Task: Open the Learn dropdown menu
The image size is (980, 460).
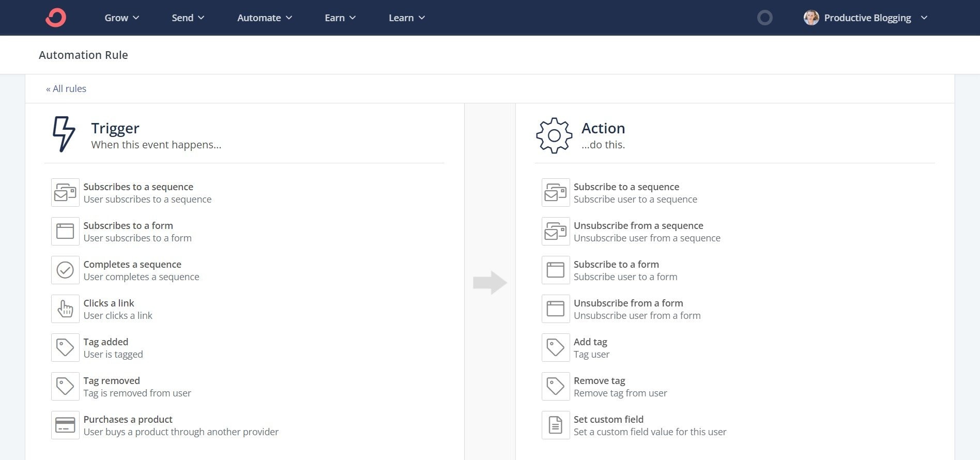Action: click(407, 18)
